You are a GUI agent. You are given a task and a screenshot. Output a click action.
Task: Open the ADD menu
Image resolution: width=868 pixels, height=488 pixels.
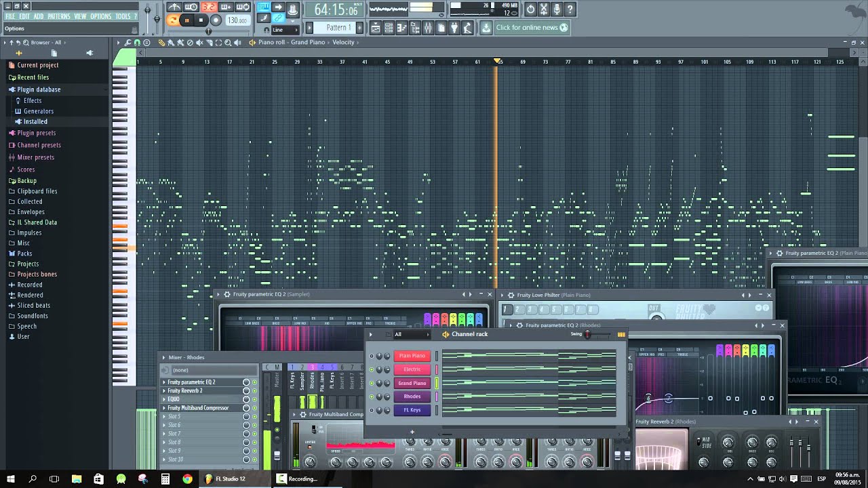[x=39, y=16]
